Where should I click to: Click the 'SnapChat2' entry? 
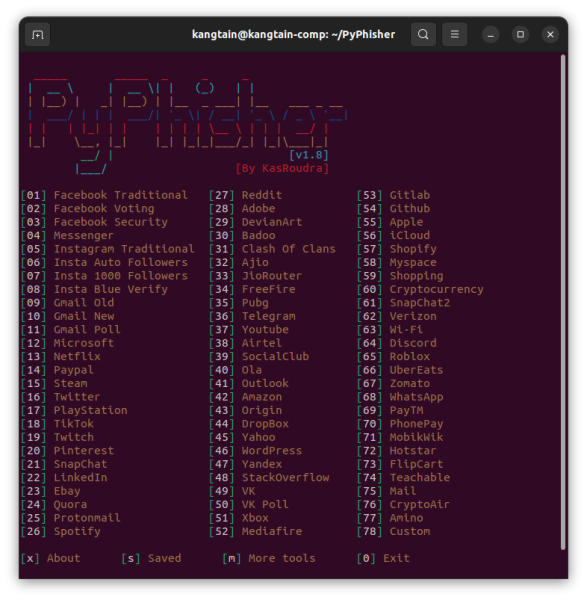[420, 303]
